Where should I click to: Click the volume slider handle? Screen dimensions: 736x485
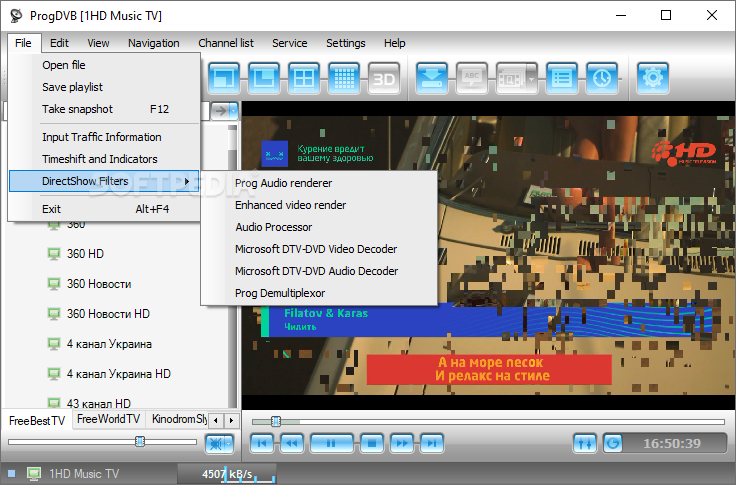tap(140, 441)
